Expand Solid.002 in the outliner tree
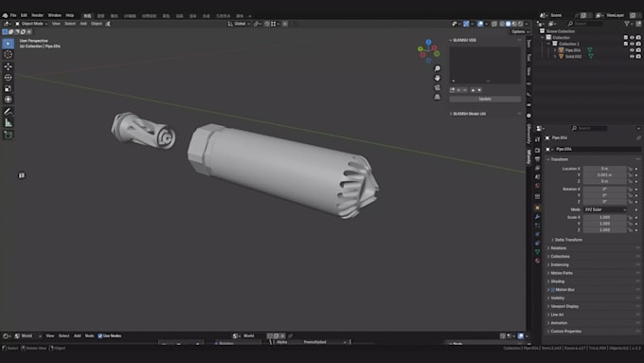 click(x=555, y=56)
